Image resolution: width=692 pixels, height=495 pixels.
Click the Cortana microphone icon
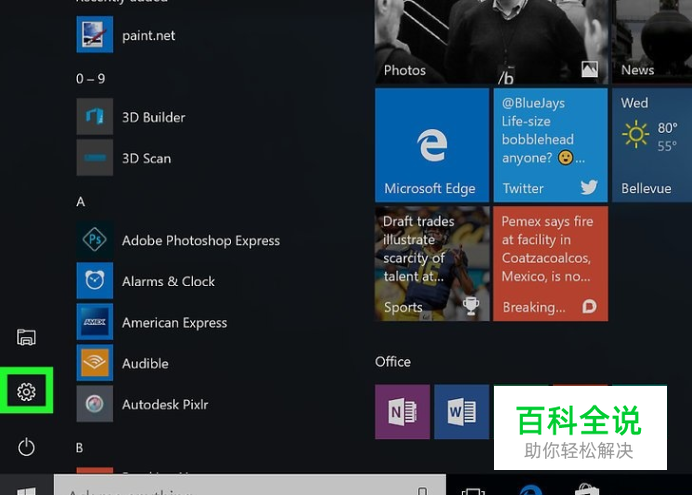(x=422, y=491)
